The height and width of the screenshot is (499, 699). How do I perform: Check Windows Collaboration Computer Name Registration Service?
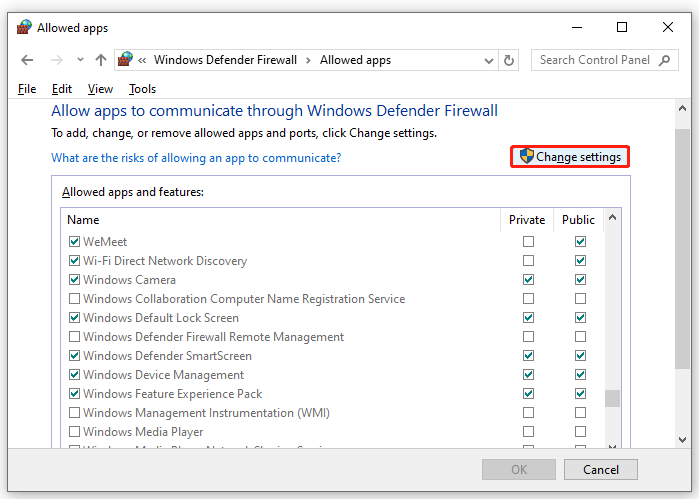(74, 298)
